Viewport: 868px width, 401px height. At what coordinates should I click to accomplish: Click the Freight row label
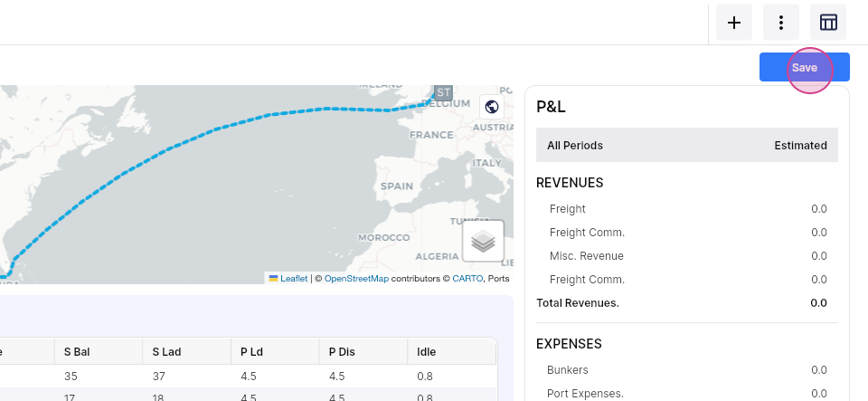568,209
